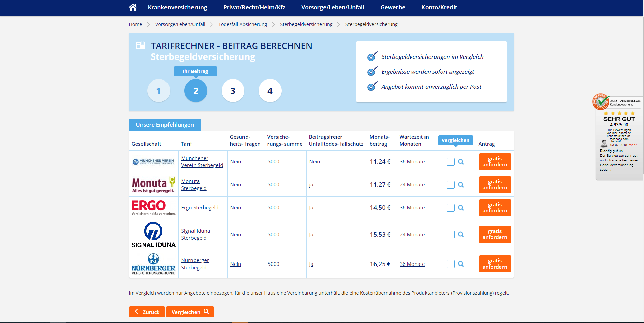The width and height of the screenshot is (644, 323).
Task: Open the magnifier for Monuta row
Action: 461,185
